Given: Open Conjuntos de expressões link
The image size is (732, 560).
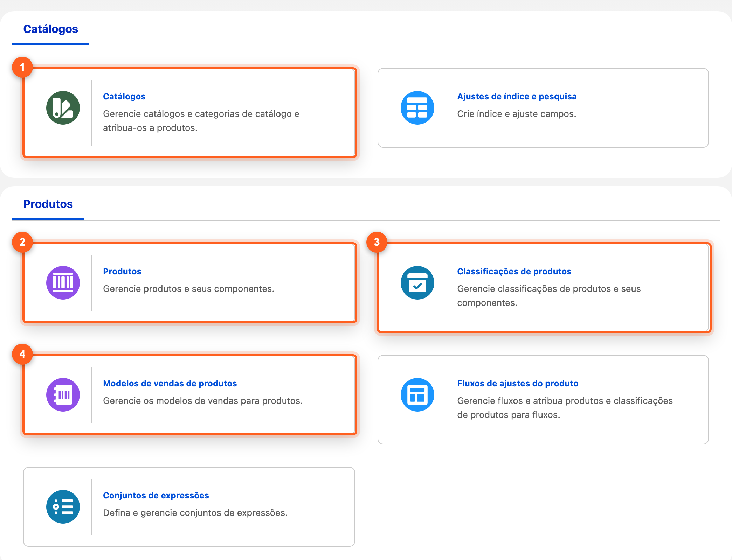Looking at the screenshot, I should (156, 495).
